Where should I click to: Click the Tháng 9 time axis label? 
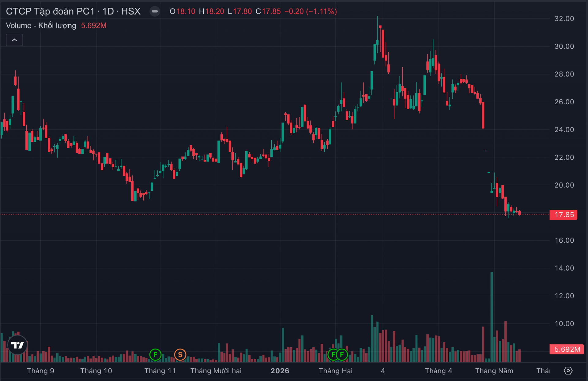pos(40,371)
